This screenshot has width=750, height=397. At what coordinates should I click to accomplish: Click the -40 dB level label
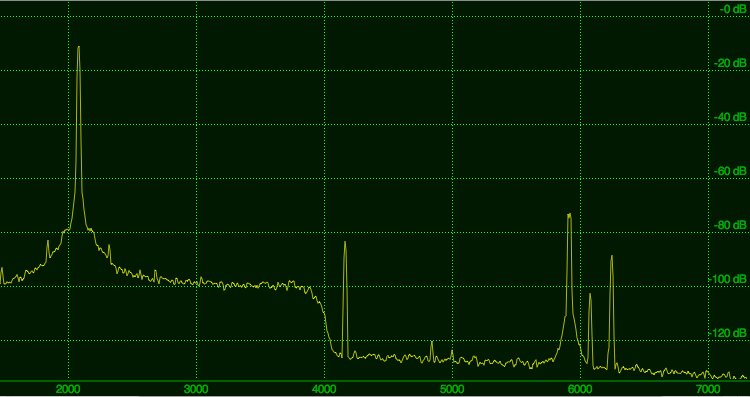[730, 117]
